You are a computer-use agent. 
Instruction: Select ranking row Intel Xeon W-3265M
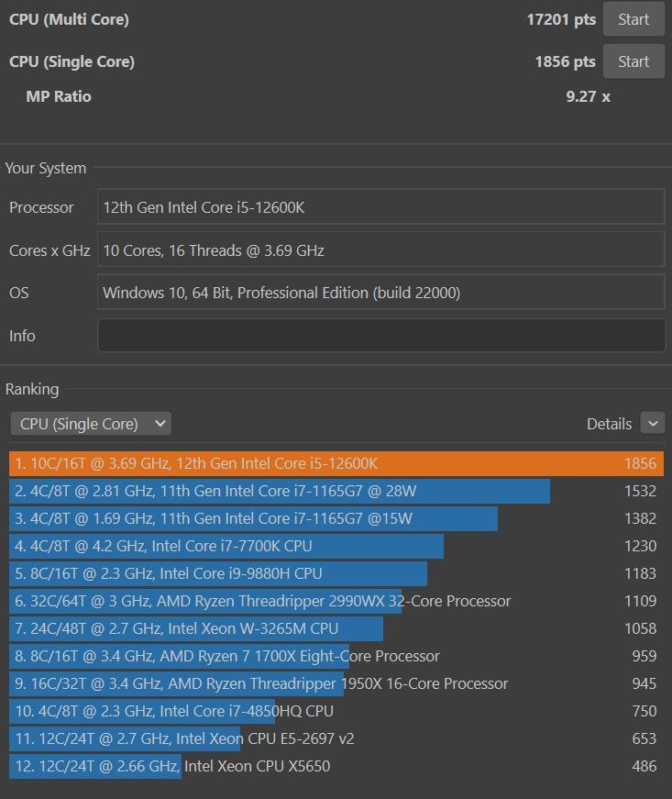[336, 628]
